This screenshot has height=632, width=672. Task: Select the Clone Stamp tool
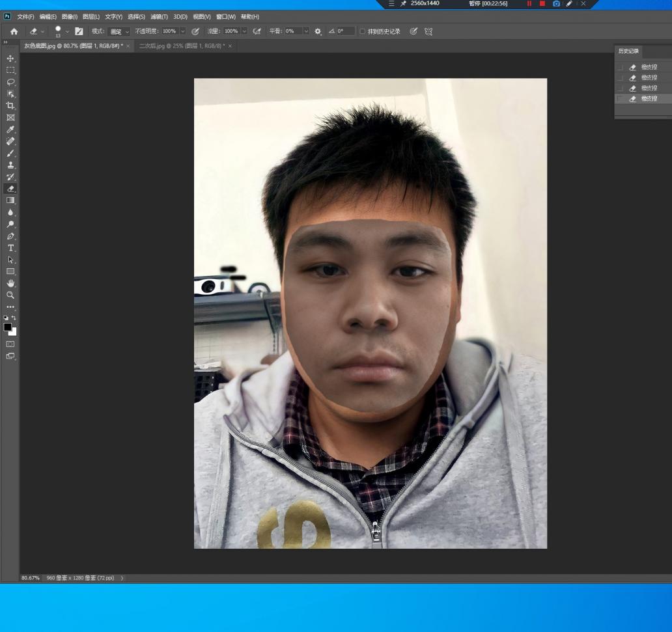pyautogui.click(x=10, y=165)
